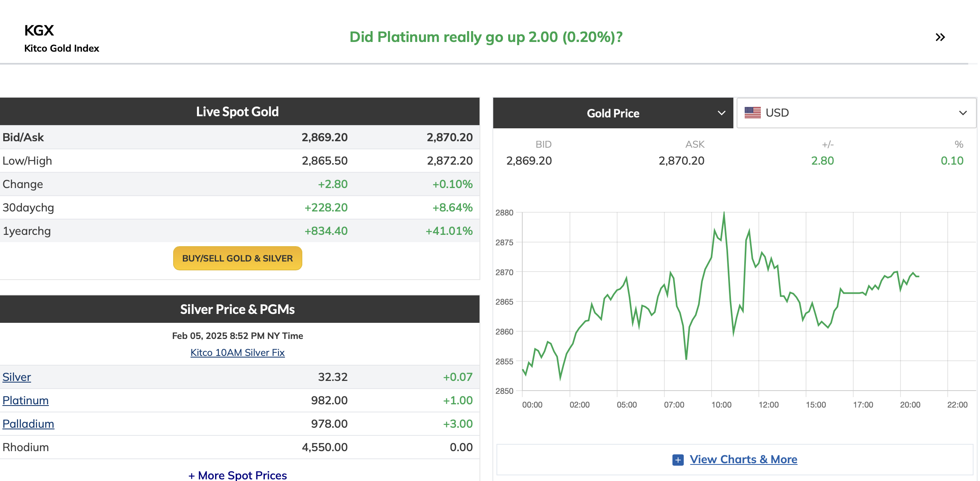Click the Gold Price dropdown chevron arrow
Screen dimensions: 980x481
pyautogui.click(x=722, y=113)
